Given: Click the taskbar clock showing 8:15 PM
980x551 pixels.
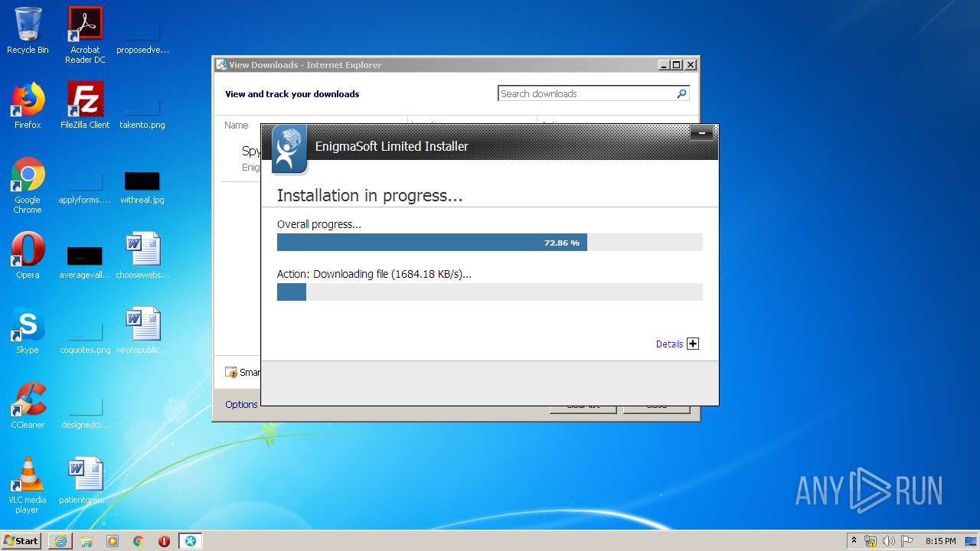Looking at the screenshot, I should pos(940,541).
